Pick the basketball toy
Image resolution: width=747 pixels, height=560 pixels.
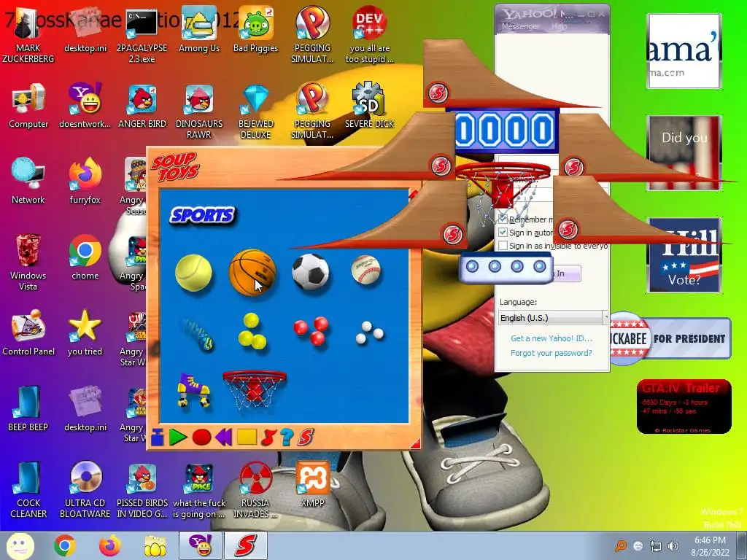coord(252,273)
